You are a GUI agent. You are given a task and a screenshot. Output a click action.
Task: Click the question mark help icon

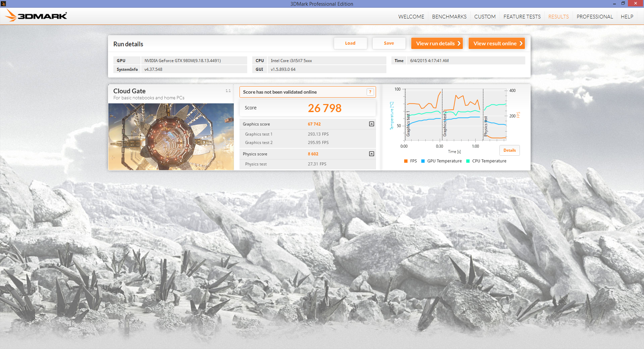[x=370, y=92]
